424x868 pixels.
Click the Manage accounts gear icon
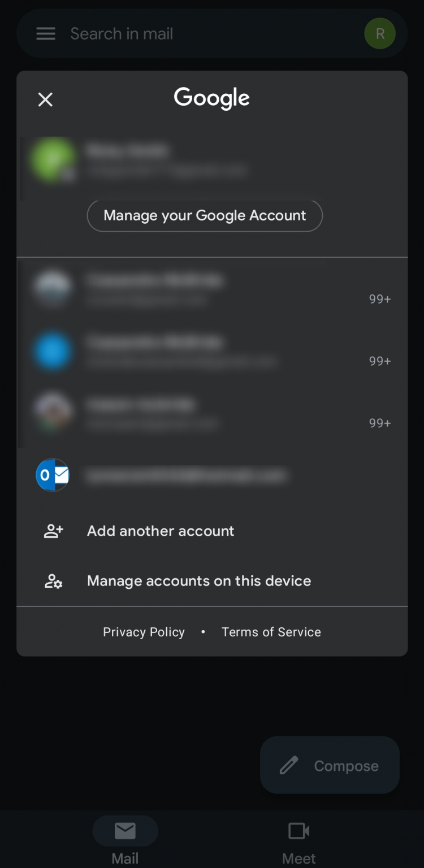pos(53,581)
